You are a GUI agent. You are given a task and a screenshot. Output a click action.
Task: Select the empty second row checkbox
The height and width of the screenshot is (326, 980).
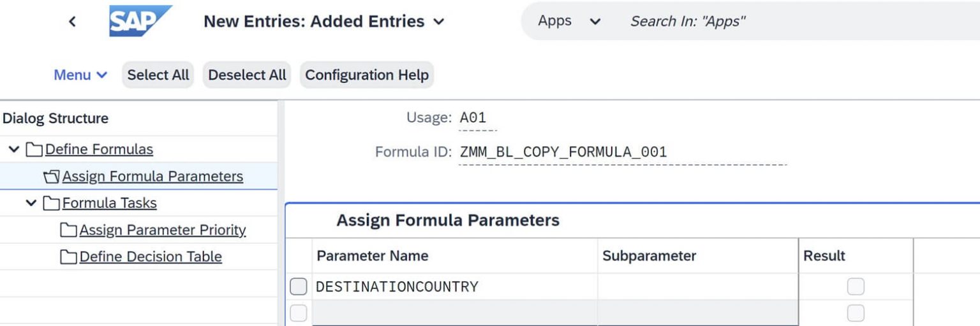point(298,313)
